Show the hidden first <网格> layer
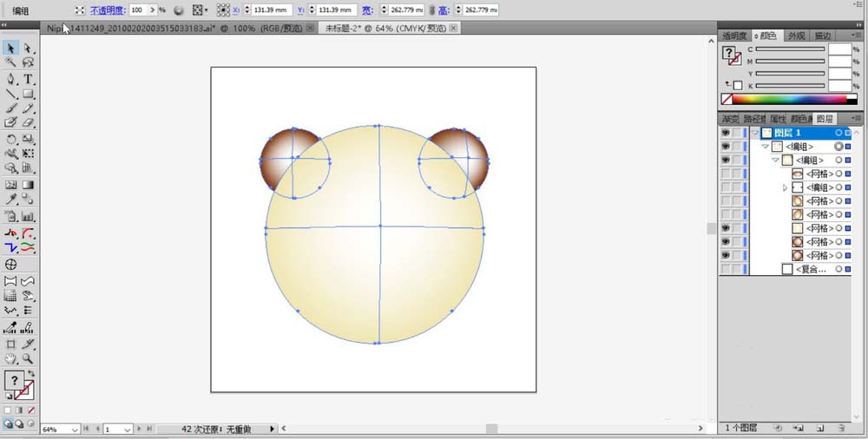The width and height of the screenshot is (868, 439). pyautogui.click(x=725, y=174)
